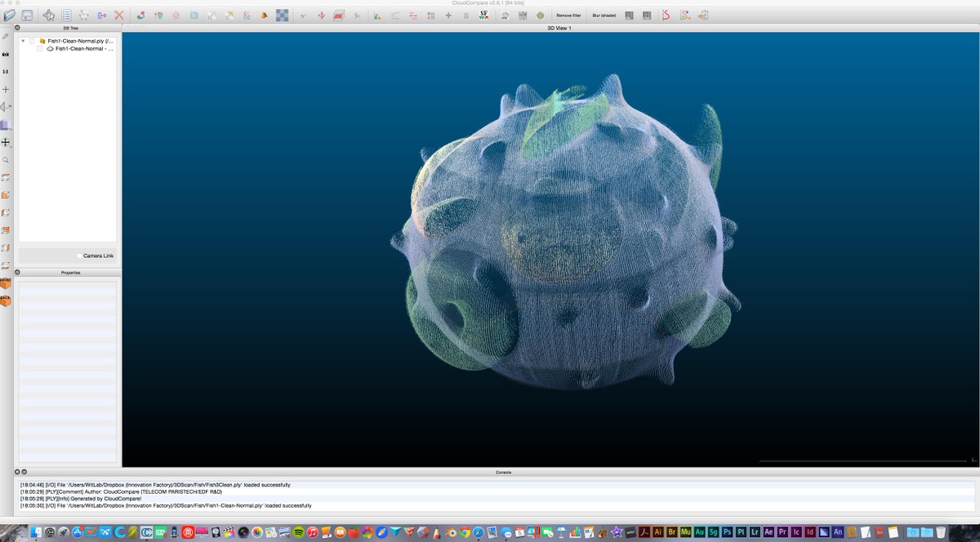980x542 pixels.
Task: Click the red S curve plugin icon
Action: click(x=666, y=16)
